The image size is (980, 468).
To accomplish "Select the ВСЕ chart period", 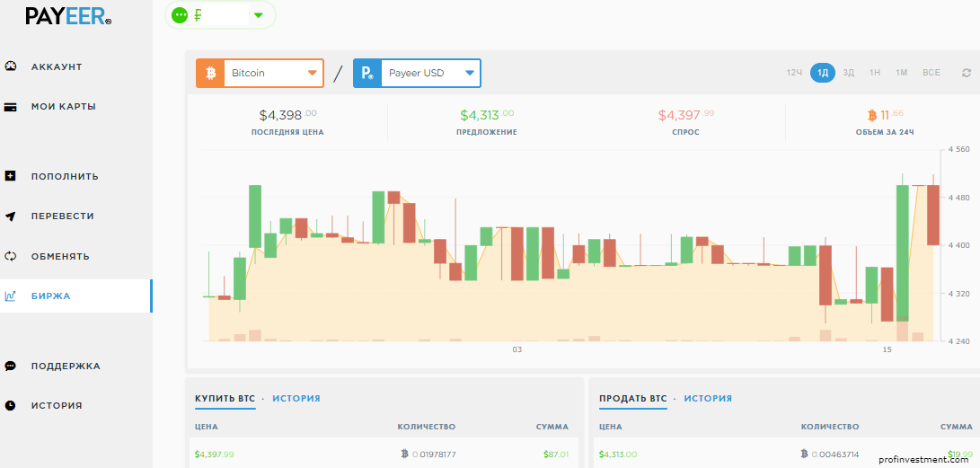I will click(x=931, y=73).
